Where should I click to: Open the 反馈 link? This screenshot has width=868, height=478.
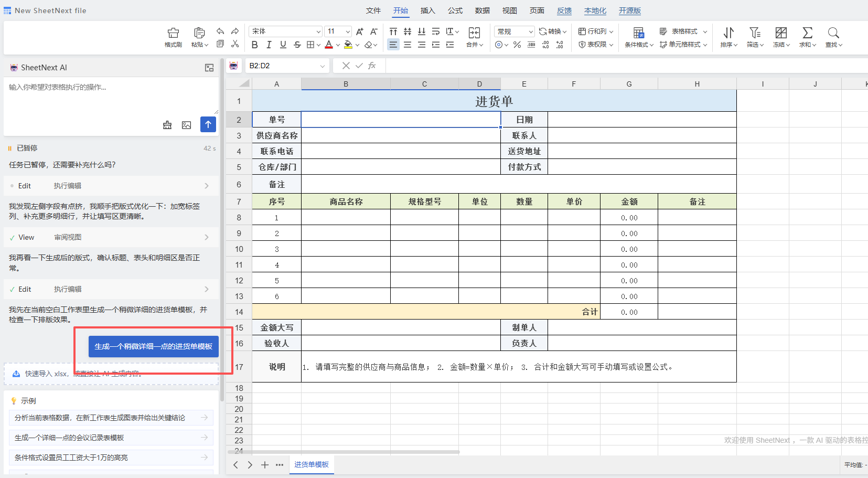pyautogui.click(x=564, y=10)
